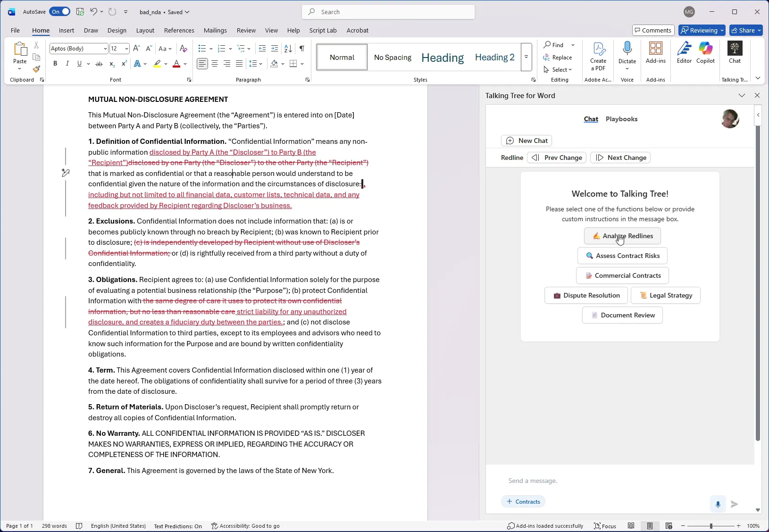Click the Sort A-Z icon
The image size is (769, 532).
point(288,49)
